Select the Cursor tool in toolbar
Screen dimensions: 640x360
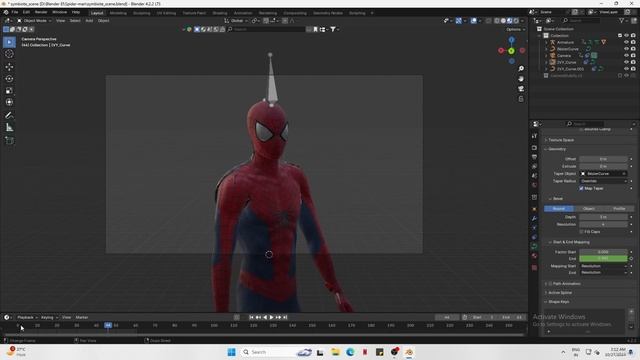9,54
